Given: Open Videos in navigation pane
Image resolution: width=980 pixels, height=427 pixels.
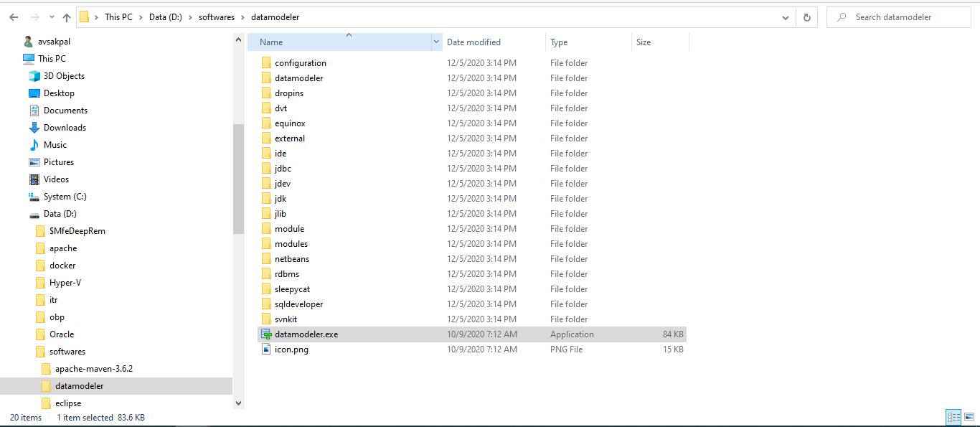Looking at the screenshot, I should click(x=57, y=179).
